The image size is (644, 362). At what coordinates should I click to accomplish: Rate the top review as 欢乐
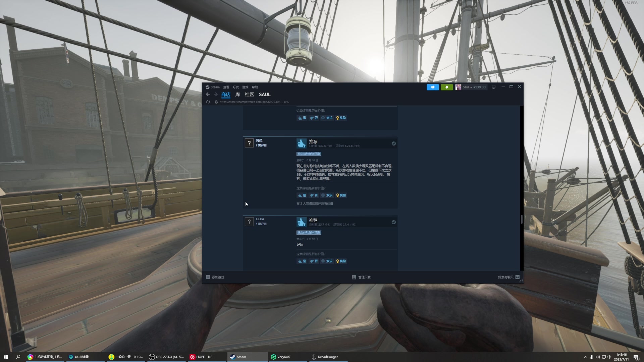327,118
